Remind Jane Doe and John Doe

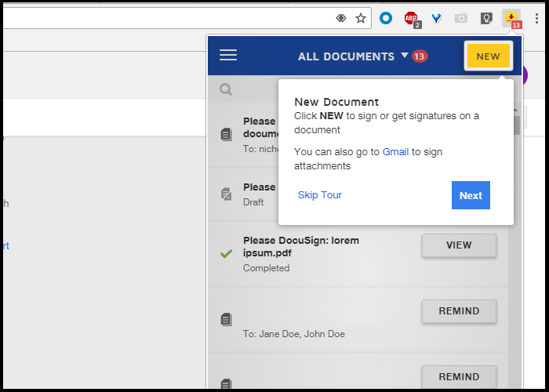click(459, 311)
